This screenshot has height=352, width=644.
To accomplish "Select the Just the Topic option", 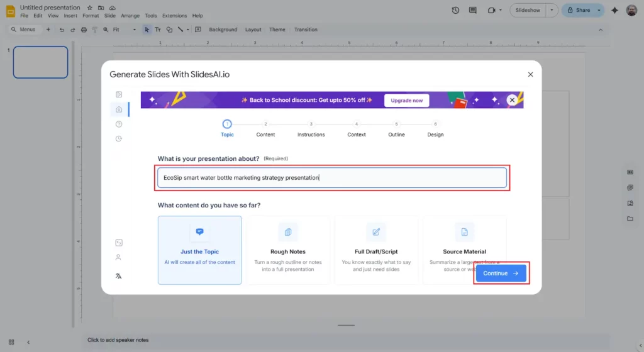I will pos(199,250).
